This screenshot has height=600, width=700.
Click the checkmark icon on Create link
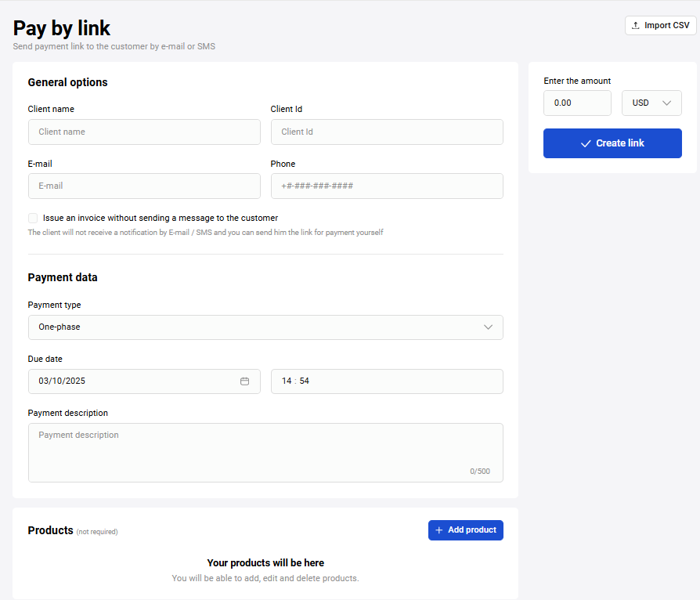[586, 143]
